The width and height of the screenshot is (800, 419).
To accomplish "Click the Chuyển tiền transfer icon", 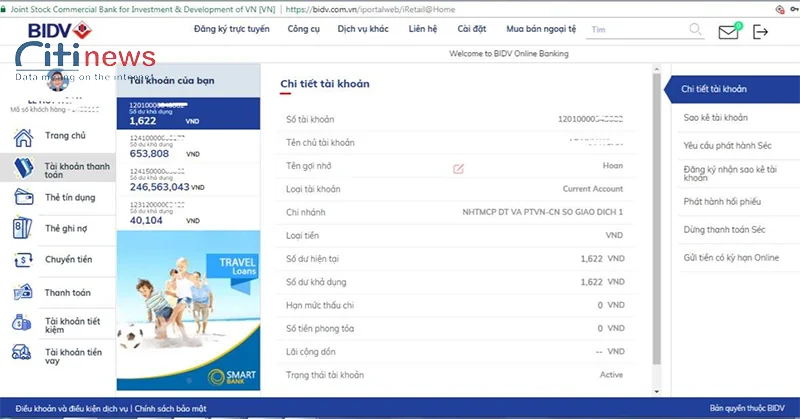I will point(23,260).
